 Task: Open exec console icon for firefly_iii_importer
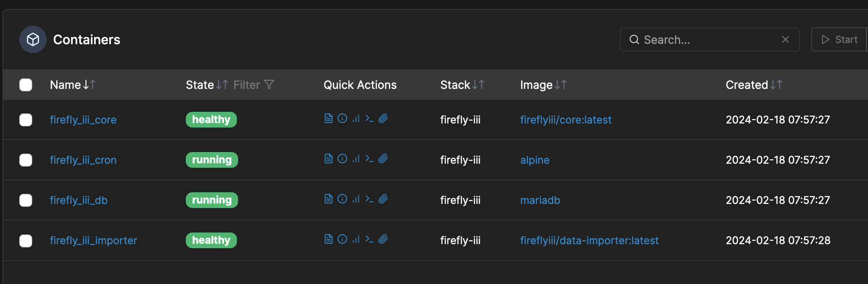point(369,239)
